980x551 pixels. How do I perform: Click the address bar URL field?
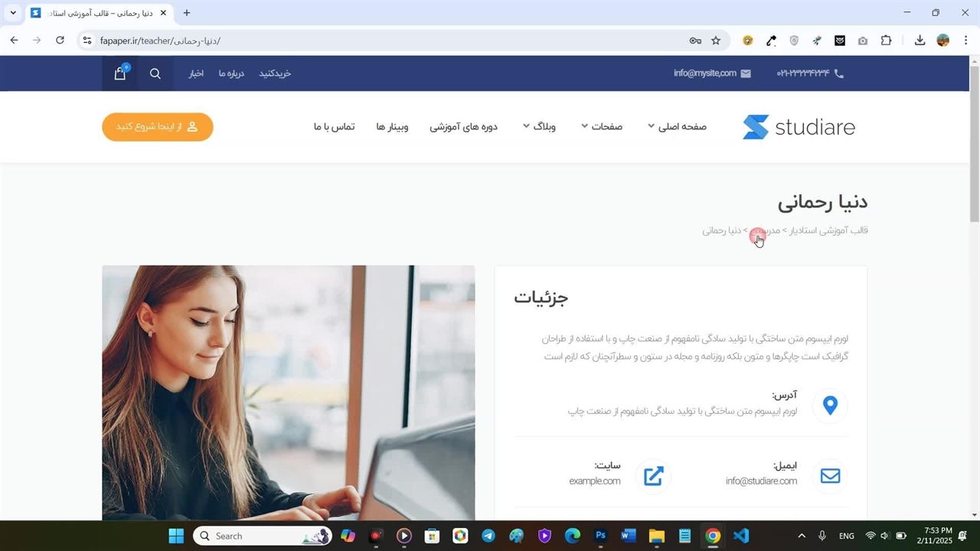[x=383, y=41]
